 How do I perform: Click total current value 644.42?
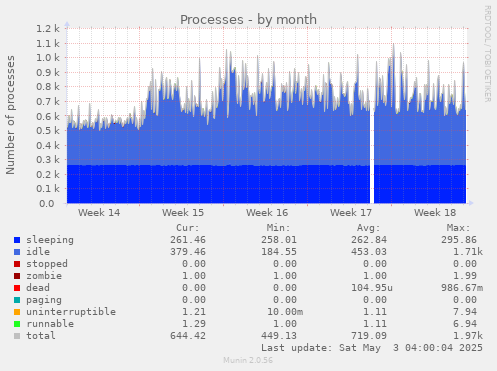pos(188,336)
